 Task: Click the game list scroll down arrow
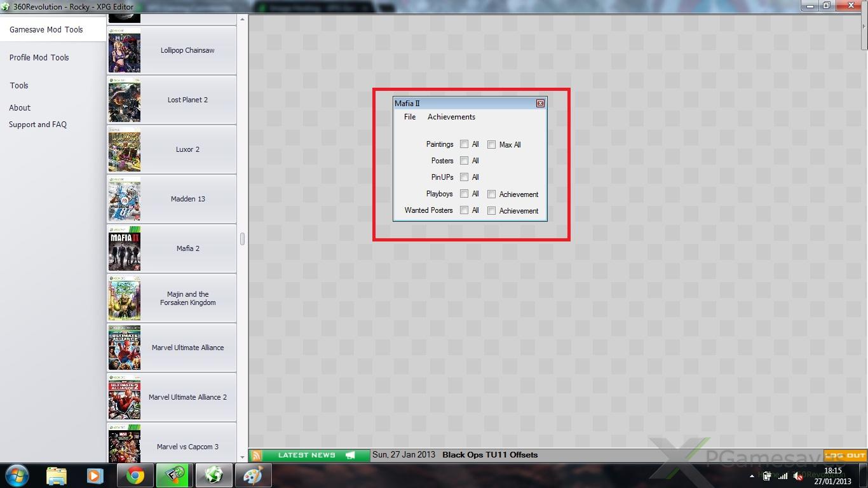click(242, 456)
